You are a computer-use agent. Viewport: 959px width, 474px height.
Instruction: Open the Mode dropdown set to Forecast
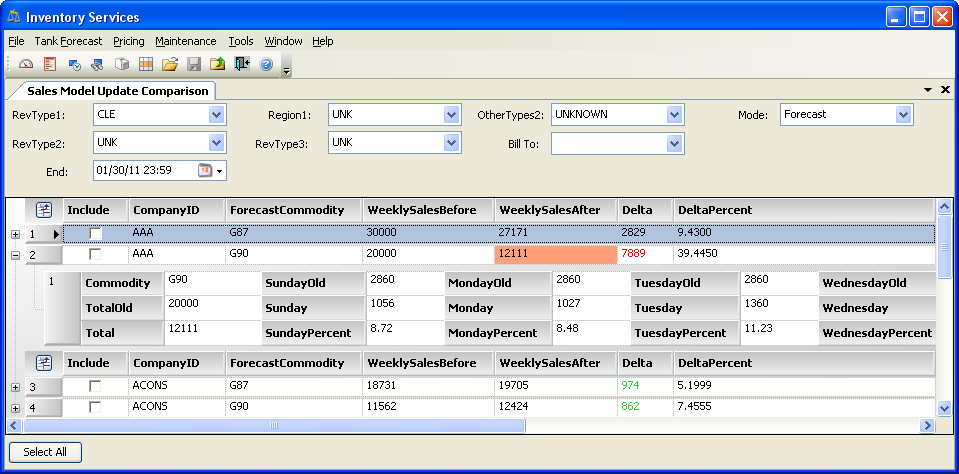coord(904,115)
